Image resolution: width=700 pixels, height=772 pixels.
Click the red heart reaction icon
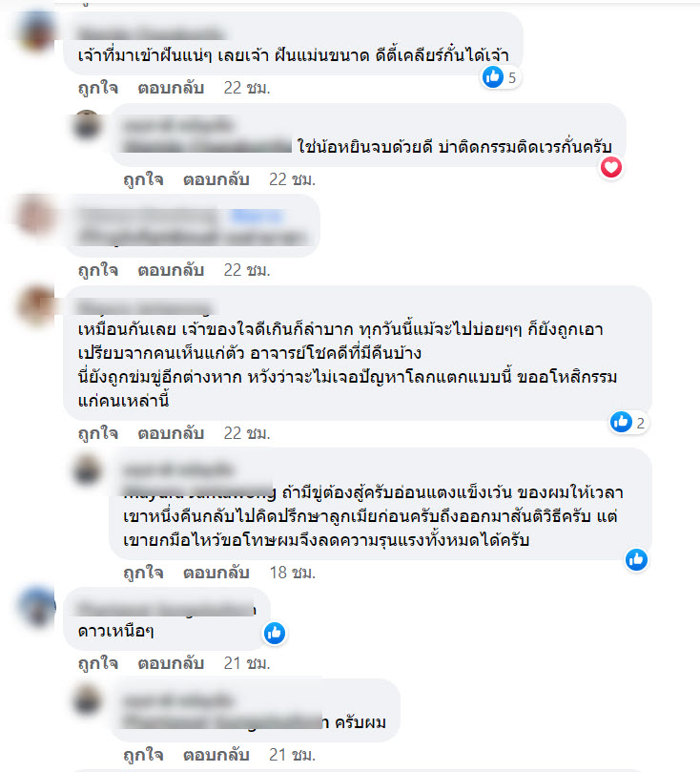611,167
